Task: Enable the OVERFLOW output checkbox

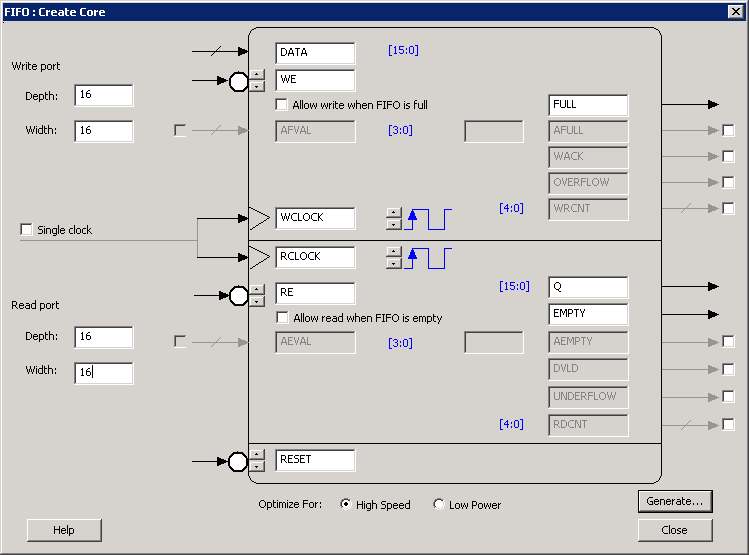Action: coord(728,182)
